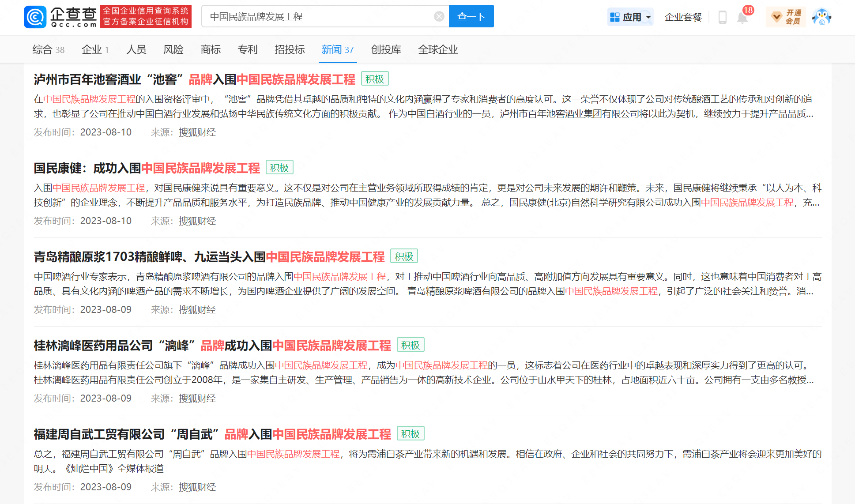The image size is (855, 504).
Task: Switch to the 全球企业 tab
Action: (438, 49)
